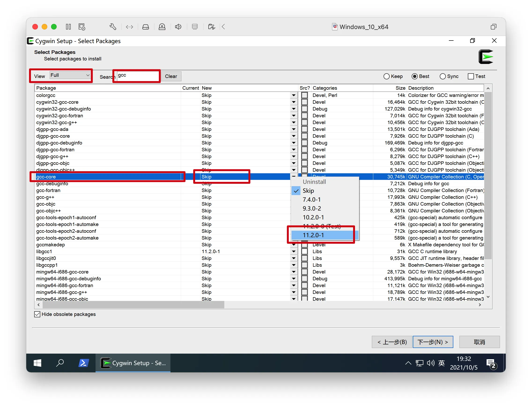The image size is (532, 407).
Task: Pause the VM with the pause icon
Action: [x=68, y=27]
